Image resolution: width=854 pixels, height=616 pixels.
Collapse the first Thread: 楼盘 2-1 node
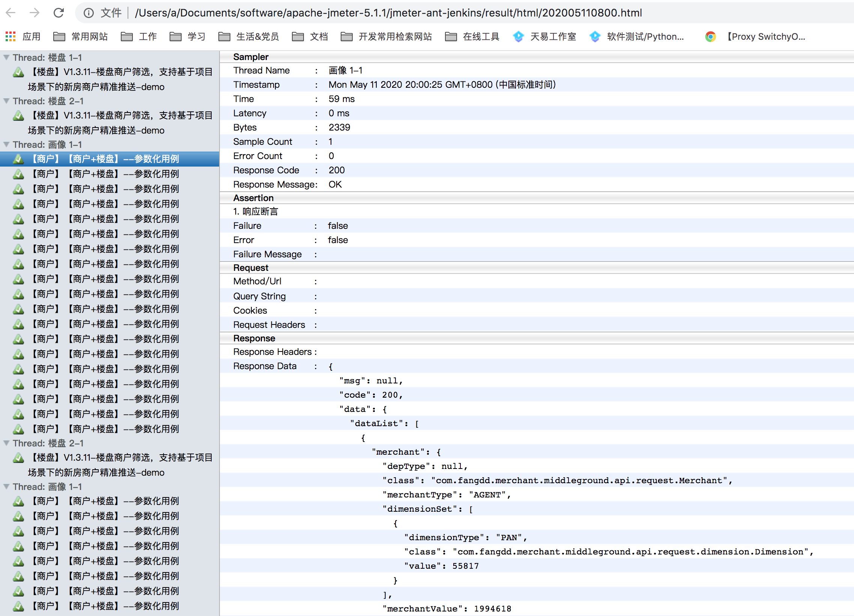click(x=6, y=101)
